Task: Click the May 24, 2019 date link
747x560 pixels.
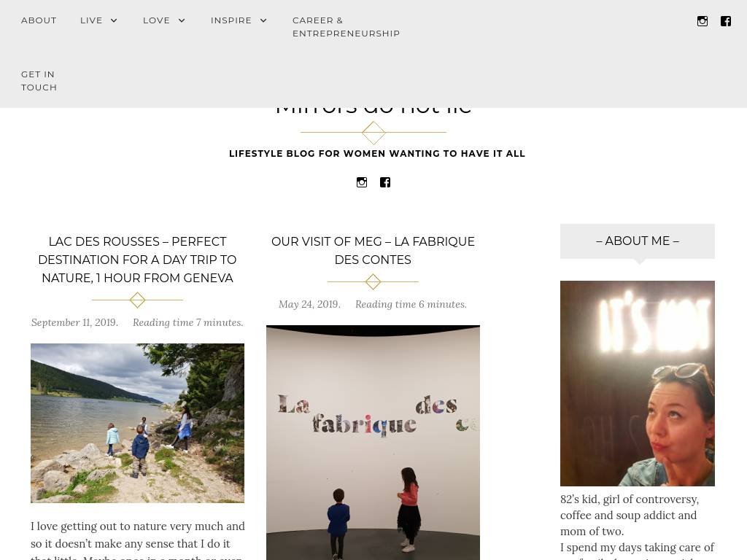Action: 309,304
